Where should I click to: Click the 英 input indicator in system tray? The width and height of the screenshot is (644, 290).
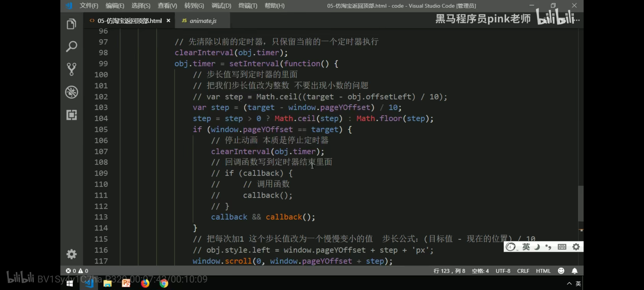pyautogui.click(x=578, y=284)
